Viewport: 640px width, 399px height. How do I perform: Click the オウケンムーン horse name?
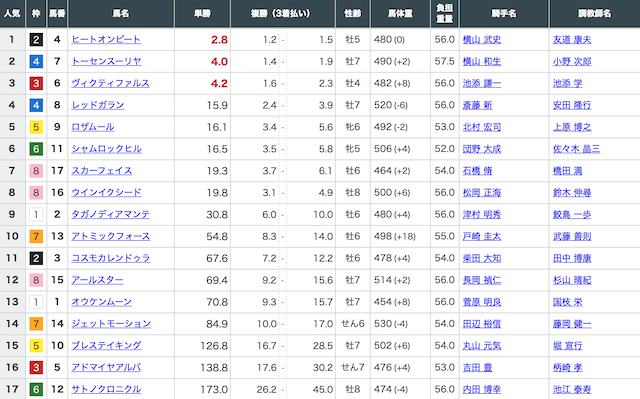[x=102, y=302]
